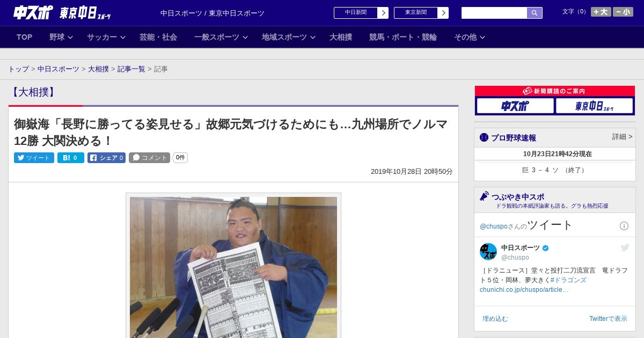
Task: Open the 競馬・ボート・競輪 menu item
Action: [403, 37]
